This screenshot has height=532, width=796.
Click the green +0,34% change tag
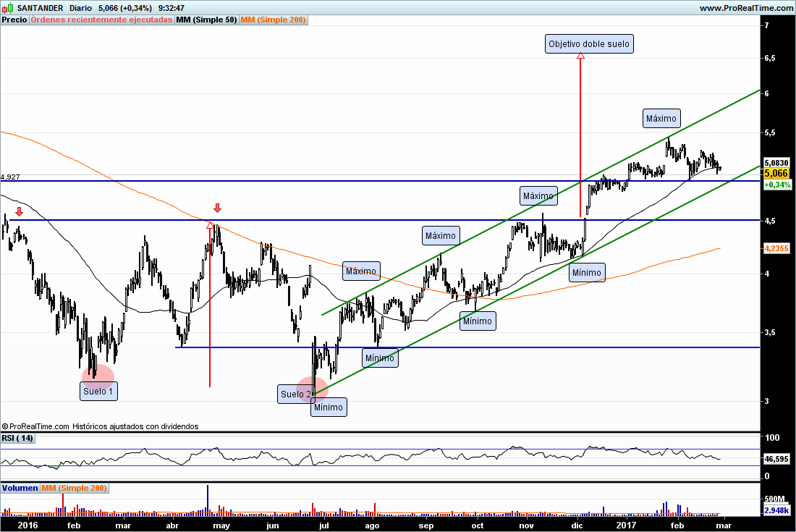pos(777,185)
